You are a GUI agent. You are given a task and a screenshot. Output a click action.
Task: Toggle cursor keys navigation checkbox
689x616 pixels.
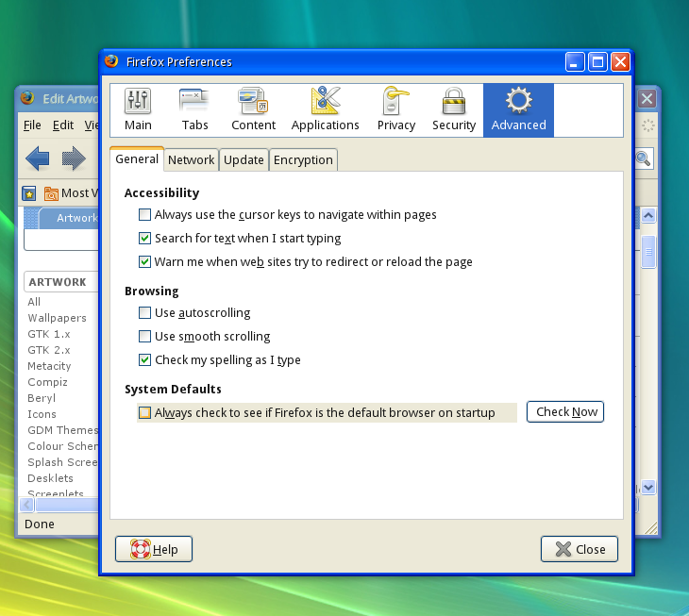coord(144,215)
